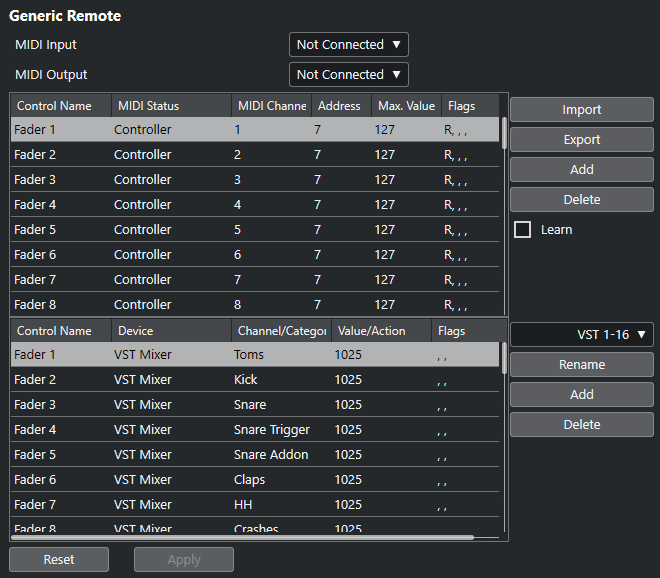Select Fader 5 in the upper table
The height and width of the screenshot is (578, 660).
[x=255, y=229]
